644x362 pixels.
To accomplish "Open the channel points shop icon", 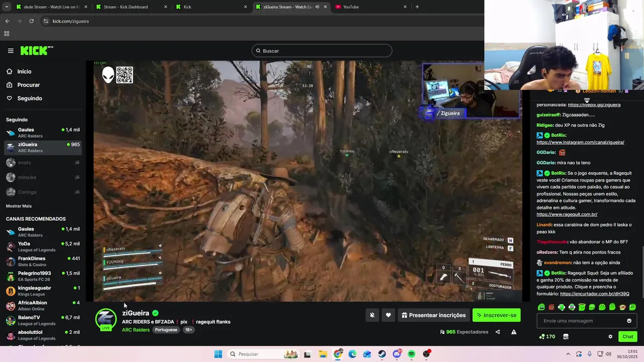I will pyautogui.click(x=566, y=336).
